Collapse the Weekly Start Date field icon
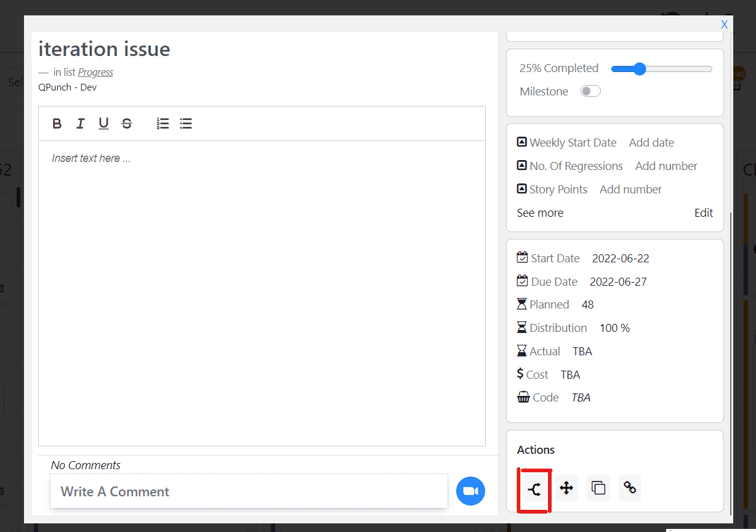Image resolution: width=756 pixels, height=532 pixels. (x=521, y=142)
